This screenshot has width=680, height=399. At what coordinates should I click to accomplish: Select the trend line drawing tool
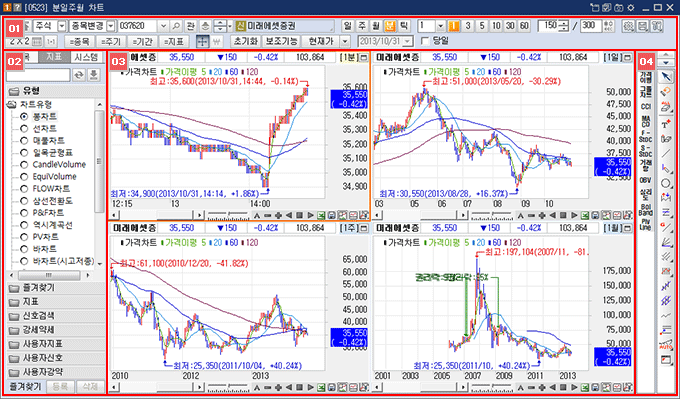pos(666,153)
